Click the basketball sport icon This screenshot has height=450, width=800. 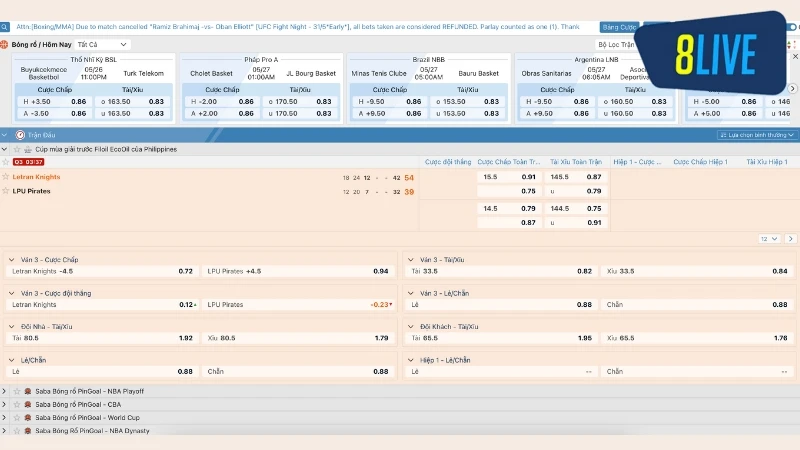pyautogui.click(x=5, y=45)
